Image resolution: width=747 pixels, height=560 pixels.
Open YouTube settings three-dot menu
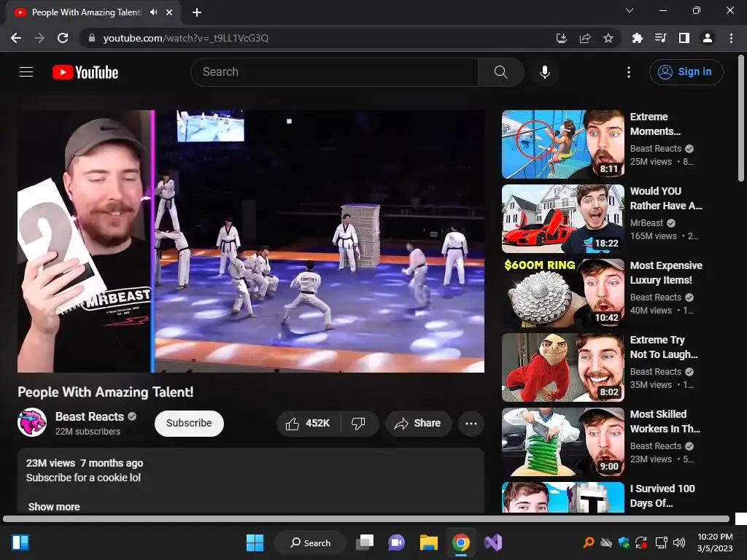pyautogui.click(x=629, y=72)
